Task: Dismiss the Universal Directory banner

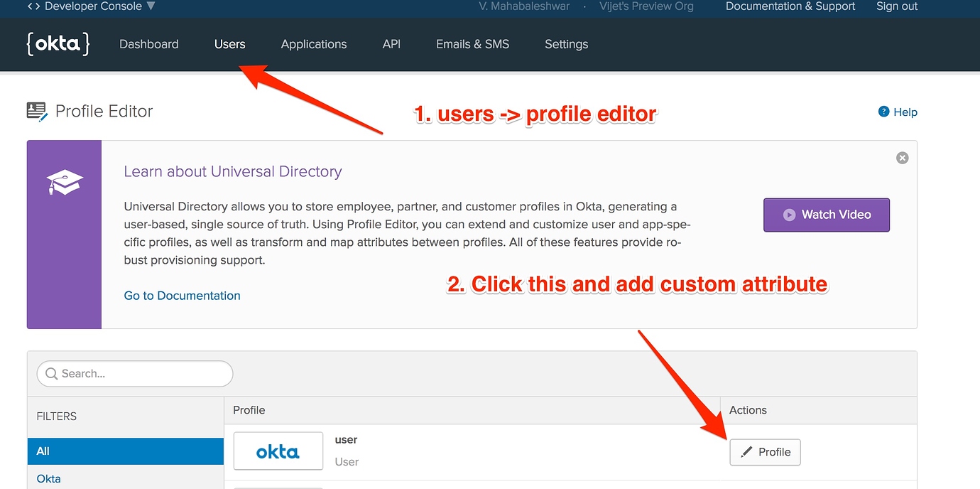Action: (x=902, y=158)
